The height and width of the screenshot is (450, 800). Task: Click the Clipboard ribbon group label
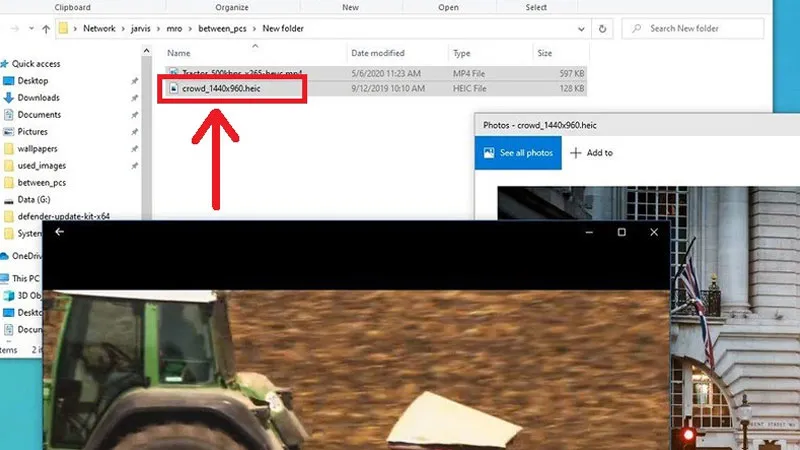(72, 7)
